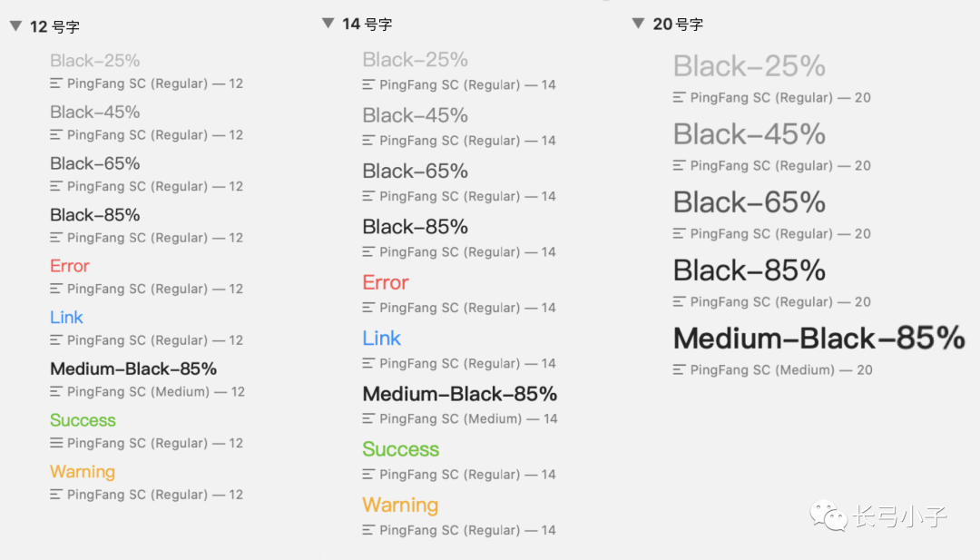Collapse the 12 号字 group triangle
The height and width of the screenshot is (560, 980).
click(x=16, y=26)
